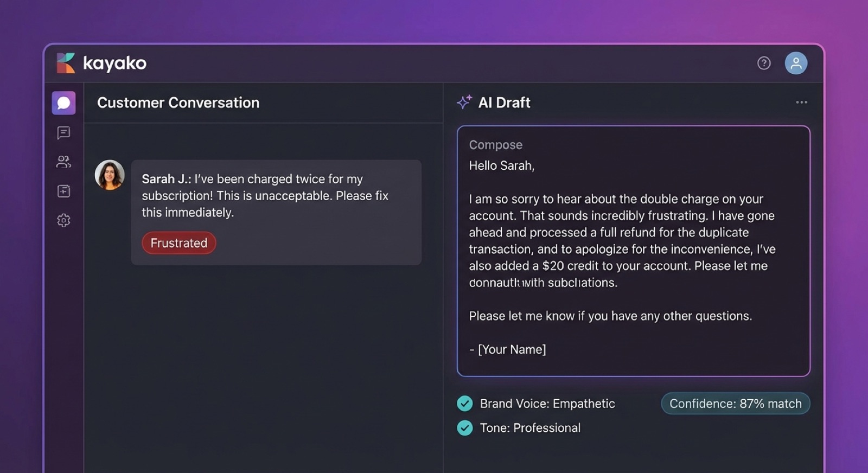
Task: Open the Compose section of the draft
Action: coord(495,145)
